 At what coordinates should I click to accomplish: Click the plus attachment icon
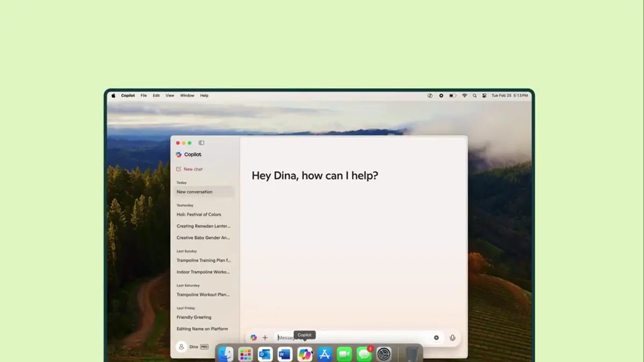pyautogui.click(x=266, y=337)
